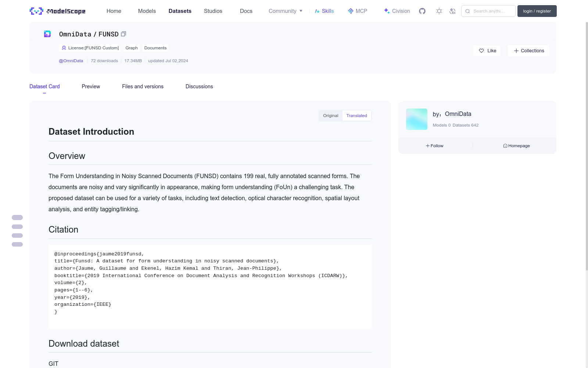Follow the OmniData publisher
Image resolution: width=588 pixels, height=368 pixels.
click(435, 146)
